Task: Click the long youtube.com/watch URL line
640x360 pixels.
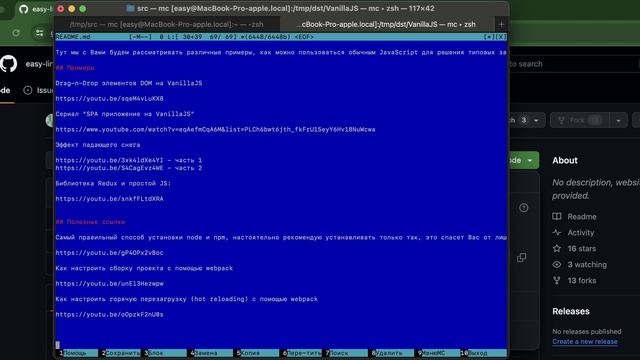Action: click(216, 129)
